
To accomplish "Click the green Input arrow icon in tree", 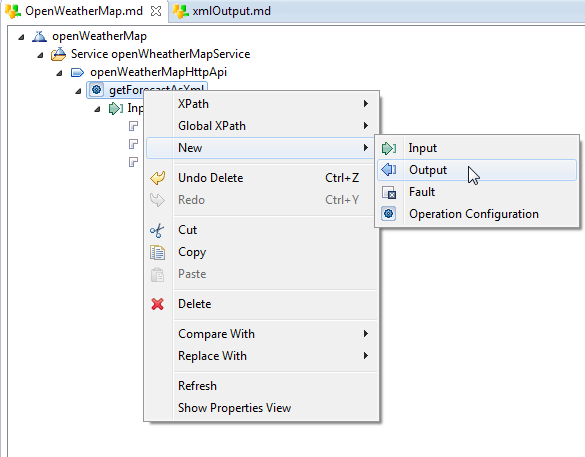I will pyautogui.click(x=116, y=109).
